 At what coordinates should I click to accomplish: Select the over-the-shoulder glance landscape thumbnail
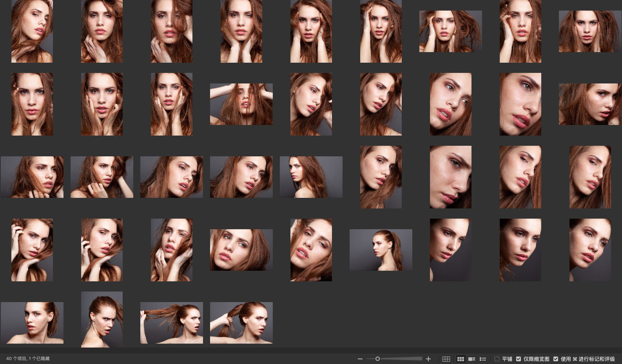coord(311,177)
